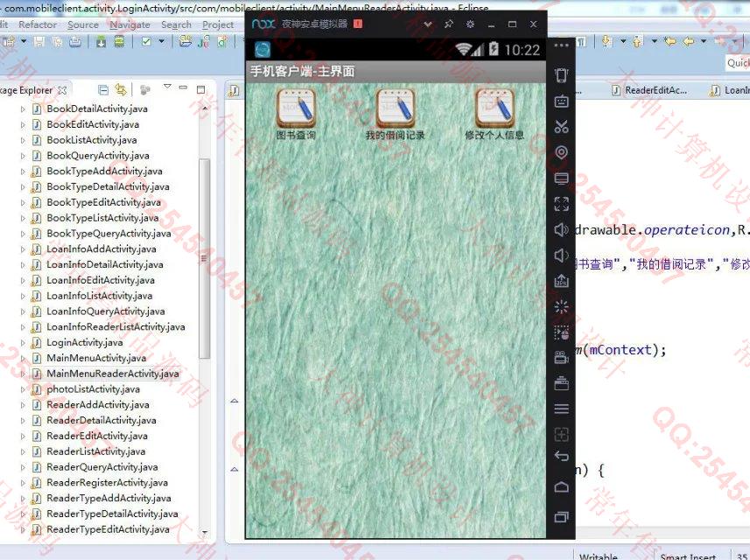Expand MainMenuActivity.java tree node
Screen dimensions: 750x560
[x=23, y=358]
